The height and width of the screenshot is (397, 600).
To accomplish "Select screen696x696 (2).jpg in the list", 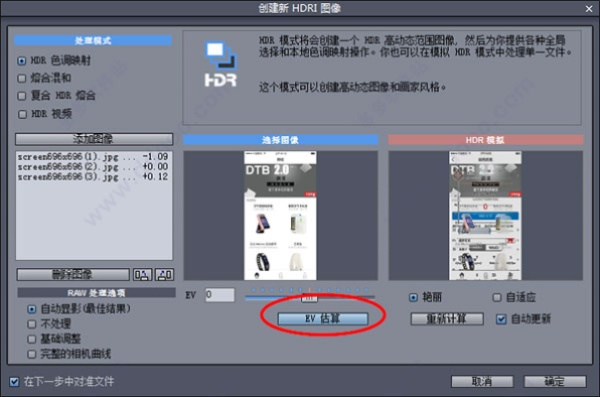I will (x=93, y=167).
